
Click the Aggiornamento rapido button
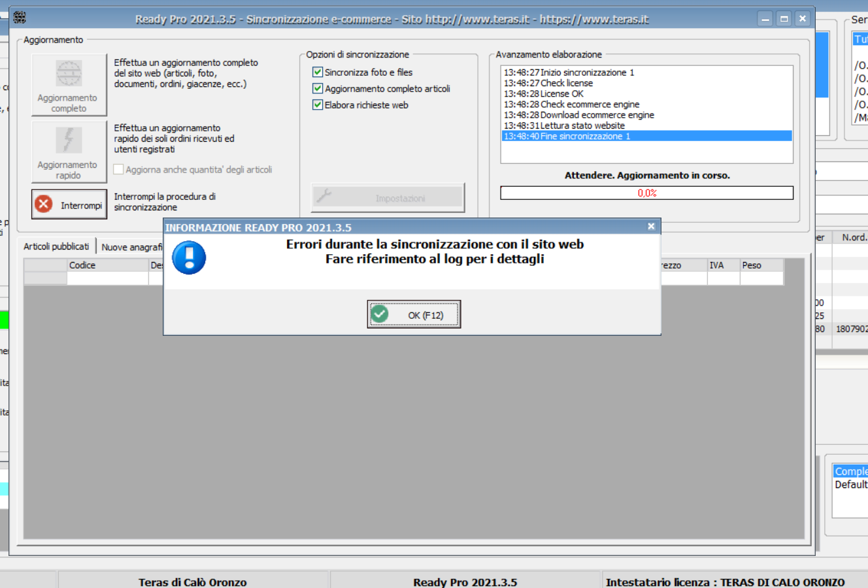pyautogui.click(x=69, y=152)
